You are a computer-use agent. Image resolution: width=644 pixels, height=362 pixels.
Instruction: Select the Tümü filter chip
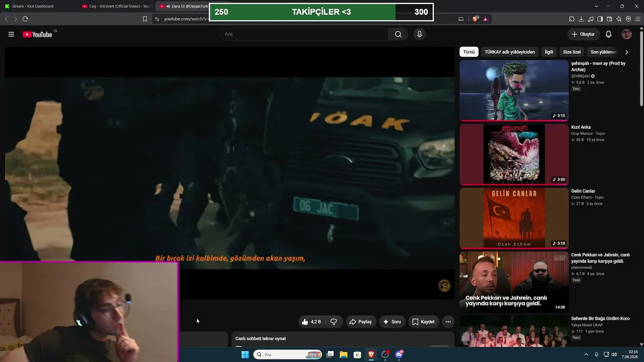469,52
